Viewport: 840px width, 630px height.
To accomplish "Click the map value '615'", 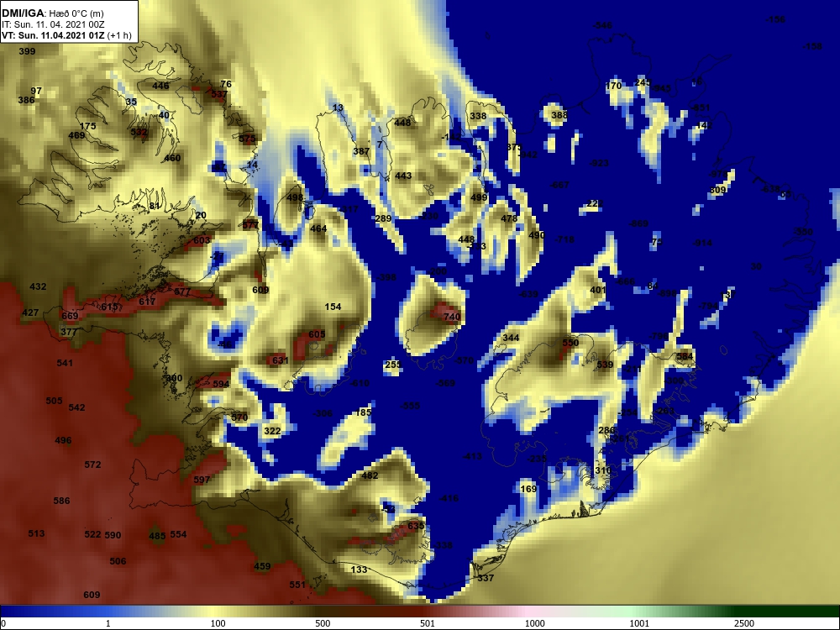I will [108, 307].
